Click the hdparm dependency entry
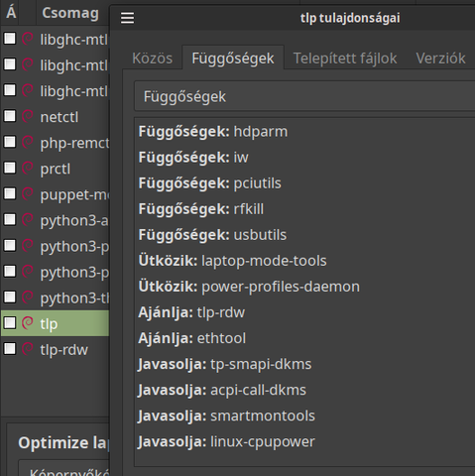475x476 pixels. (213, 132)
